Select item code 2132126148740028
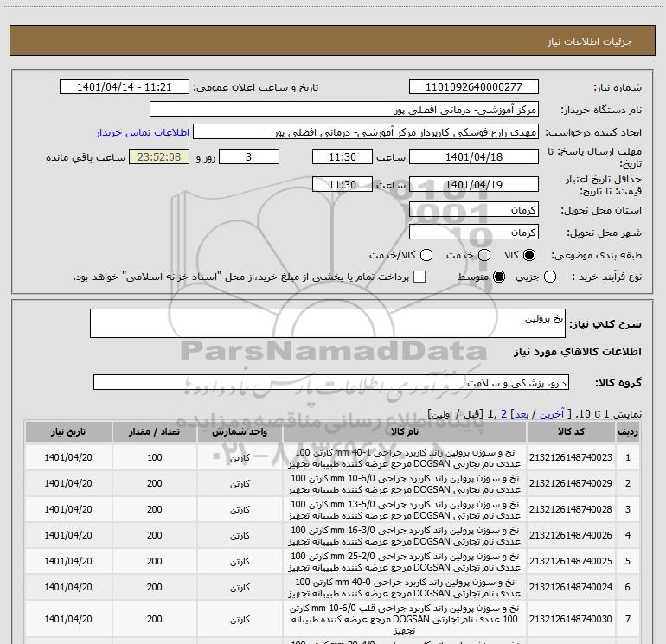Viewport: 666px width, 644px height. point(571,509)
